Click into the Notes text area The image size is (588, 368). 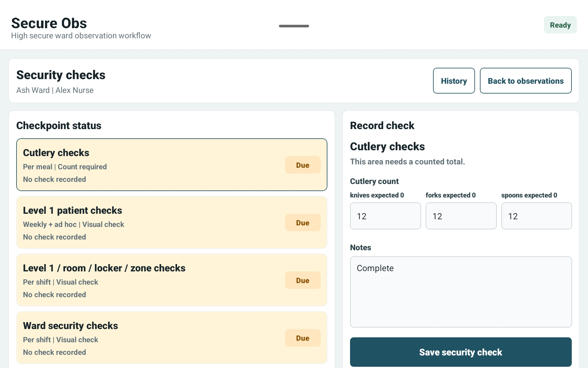click(x=461, y=292)
